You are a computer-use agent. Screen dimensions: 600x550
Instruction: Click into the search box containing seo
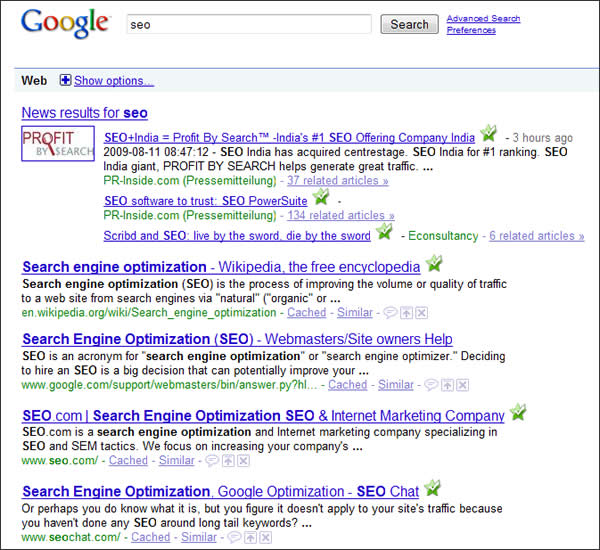click(250, 24)
